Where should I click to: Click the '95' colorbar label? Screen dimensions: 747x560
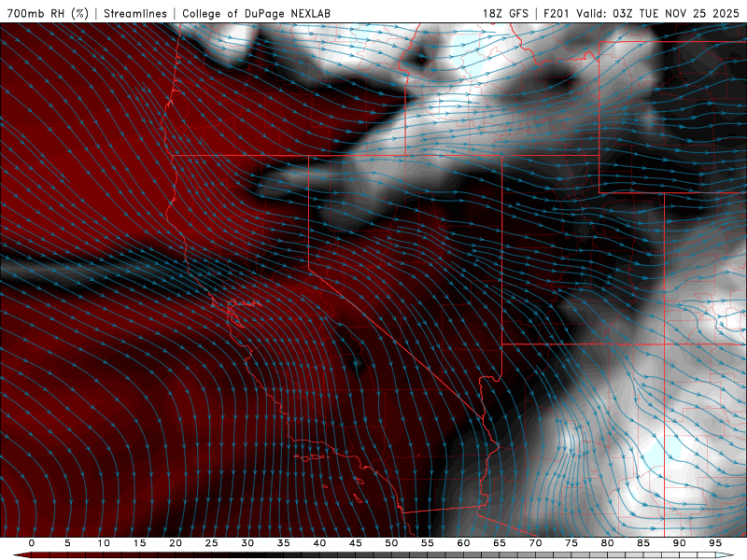pos(715,543)
